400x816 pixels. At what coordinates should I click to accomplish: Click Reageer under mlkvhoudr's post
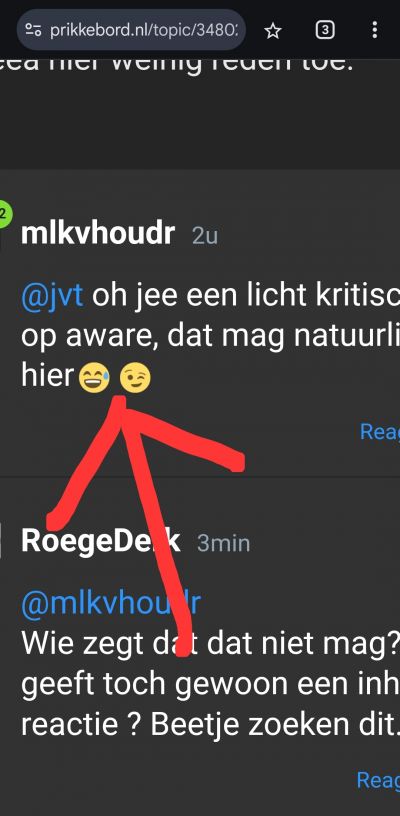[380, 431]
